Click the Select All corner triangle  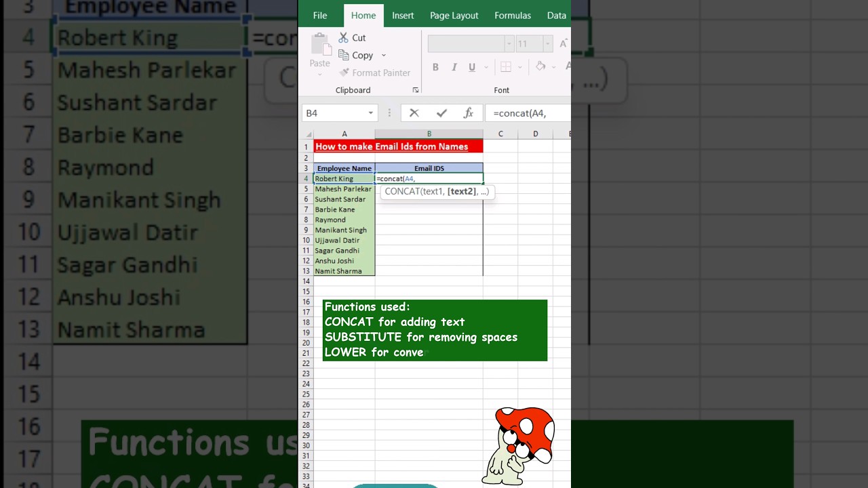point(308,134)
